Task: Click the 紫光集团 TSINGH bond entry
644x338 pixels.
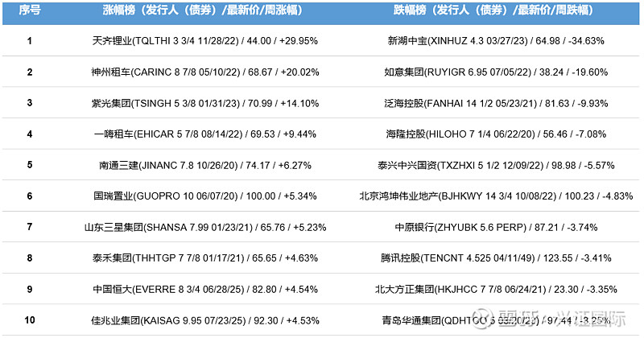Action: pos(205,104)
